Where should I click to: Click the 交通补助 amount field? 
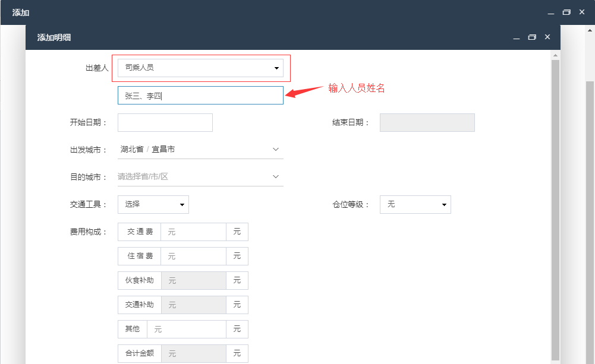click(x=194, y=305)
